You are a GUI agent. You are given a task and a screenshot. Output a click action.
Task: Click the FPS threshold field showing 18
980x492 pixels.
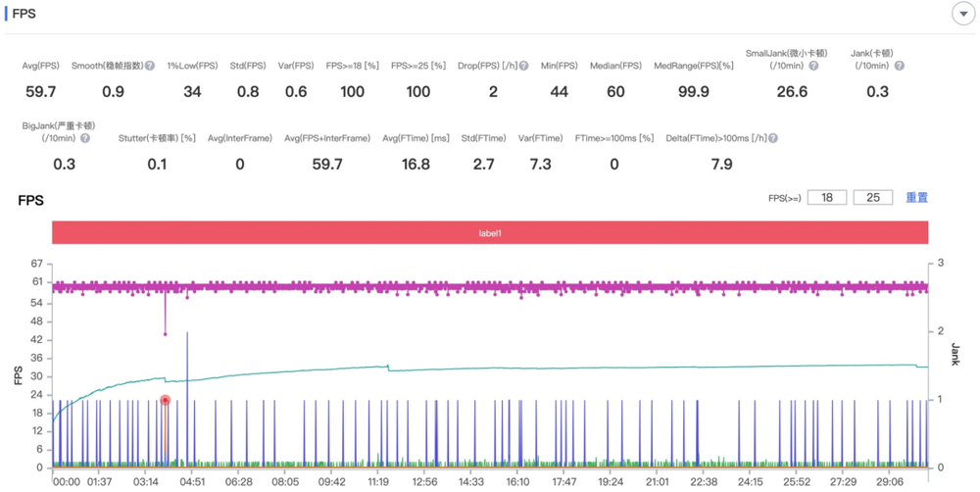(x=827, y=197)
